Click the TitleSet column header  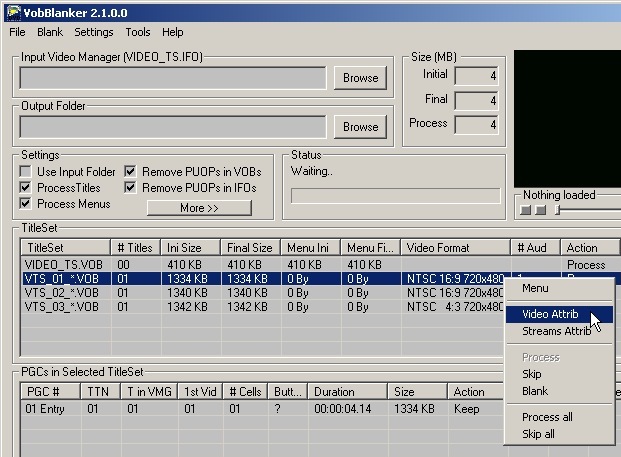(65, 248)
